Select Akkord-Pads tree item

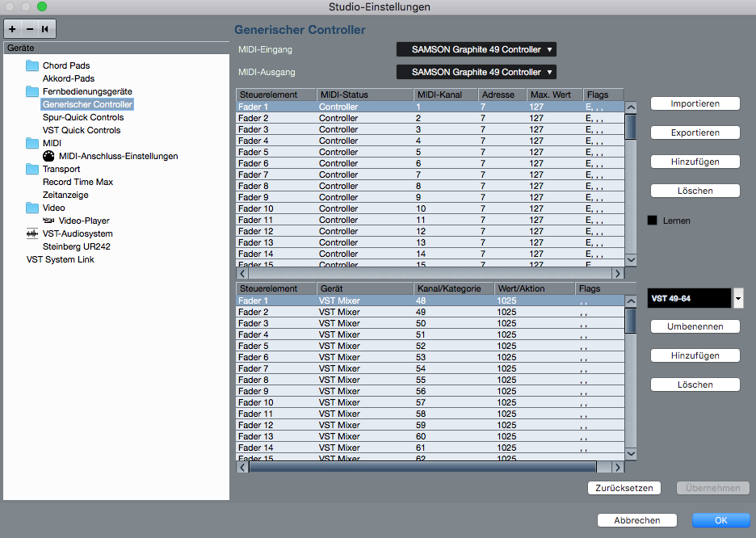(69, 78)
